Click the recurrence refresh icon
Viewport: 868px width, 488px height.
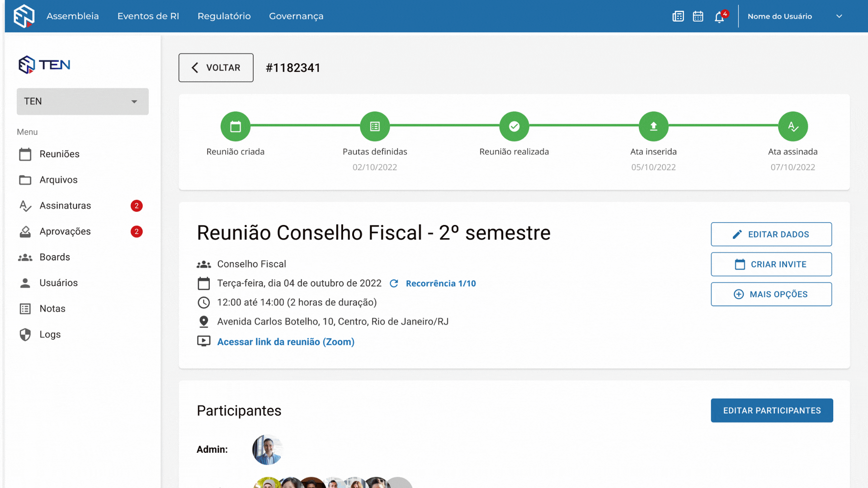pyautogui.click(x=394, y=283)
